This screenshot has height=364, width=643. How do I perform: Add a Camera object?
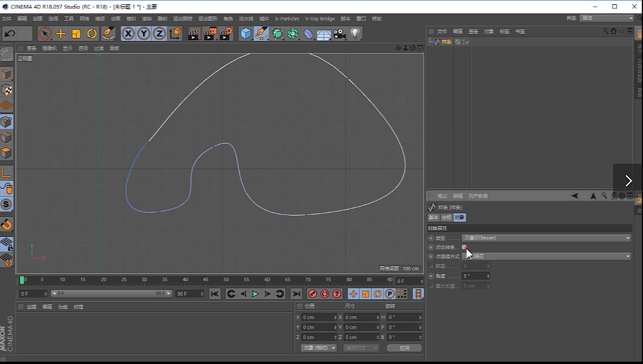pyautogui.click(x=339, y=34)
